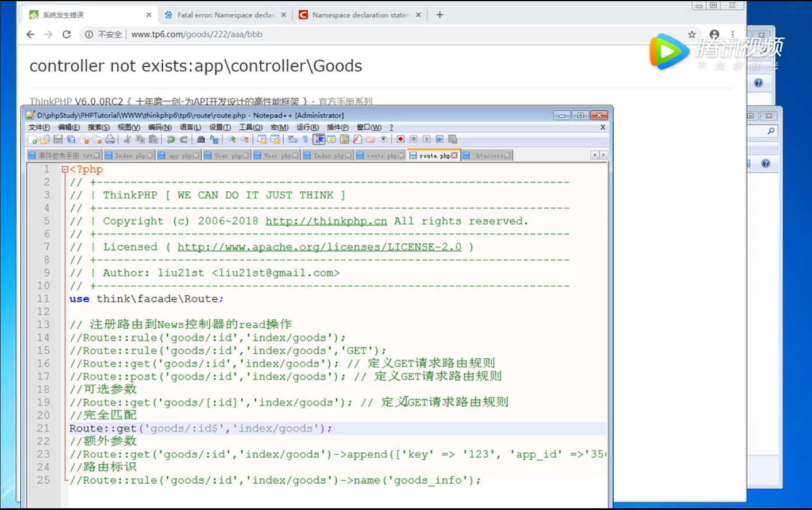This screenshot has height=510, width=812.
Task: Toggle synchronized horizontal scrolling
Action: (x=275, y=139)
